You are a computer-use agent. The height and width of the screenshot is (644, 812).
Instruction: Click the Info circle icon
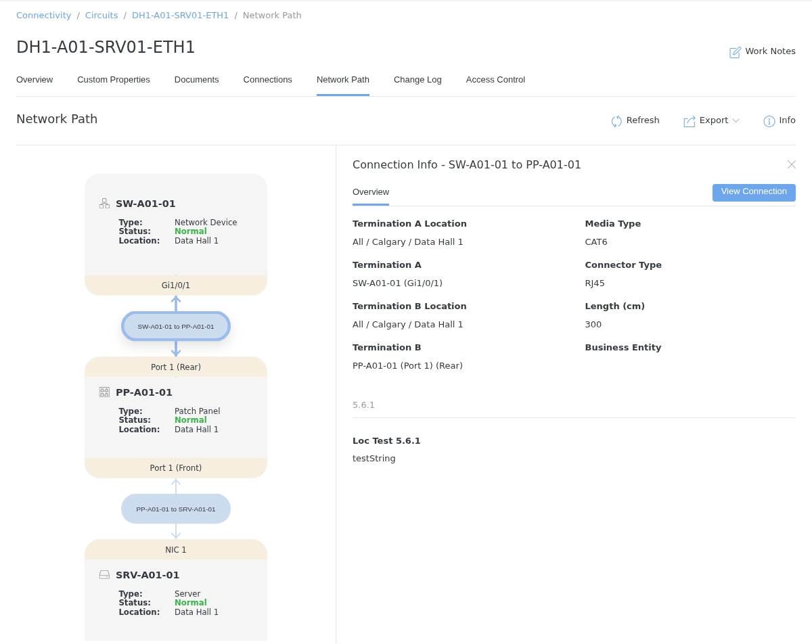click(x=769, y=121)
